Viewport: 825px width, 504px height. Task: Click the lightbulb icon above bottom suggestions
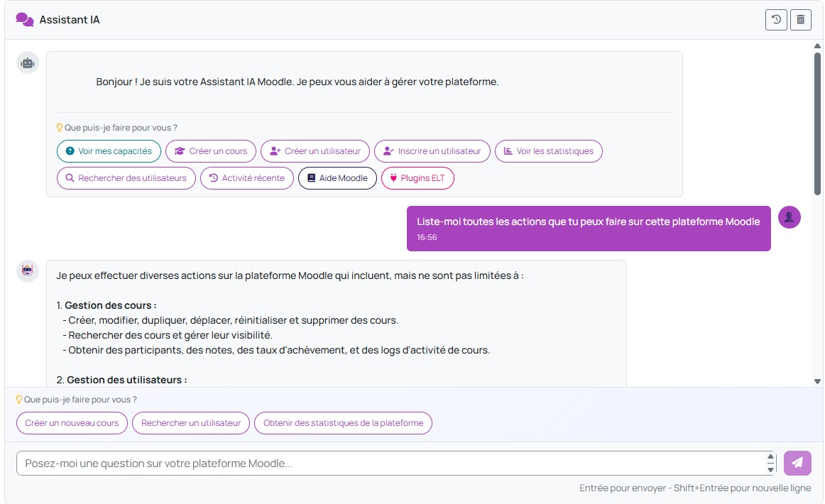(x=19, y=400)
